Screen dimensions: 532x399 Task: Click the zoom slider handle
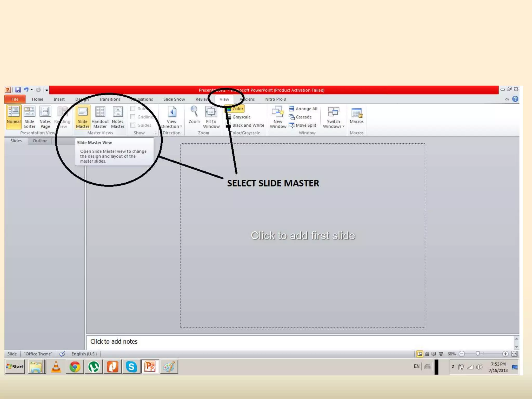click(477, 354)
